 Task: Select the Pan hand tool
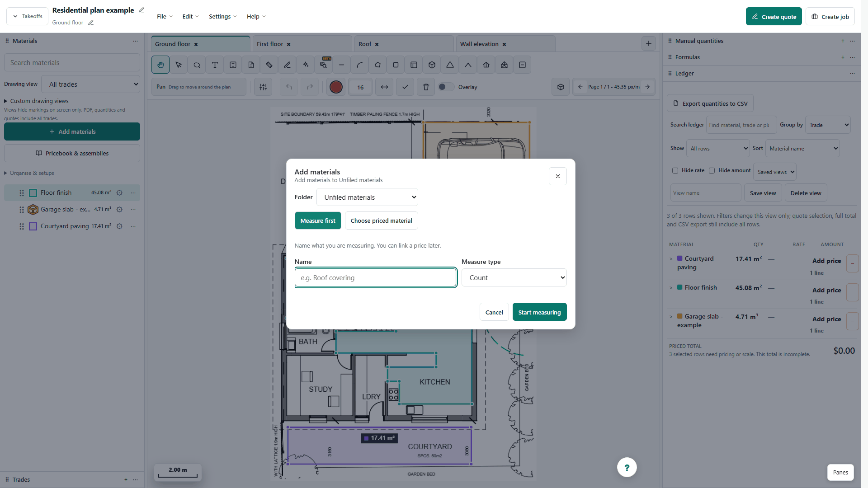[x=160, y=65]
